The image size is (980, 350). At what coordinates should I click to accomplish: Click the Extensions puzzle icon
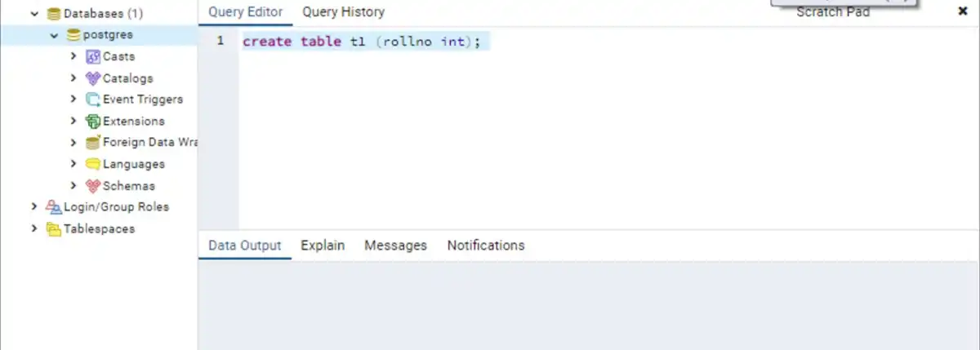pos(93,121)
